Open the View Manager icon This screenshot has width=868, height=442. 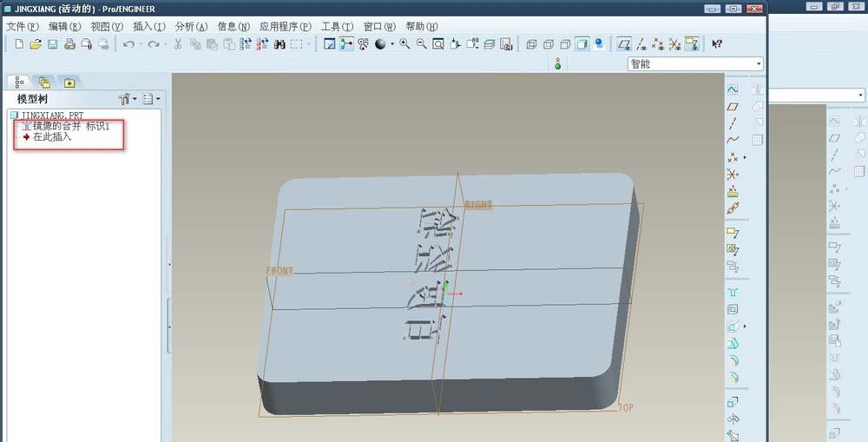pyautogui.click(x=506, y=44)
